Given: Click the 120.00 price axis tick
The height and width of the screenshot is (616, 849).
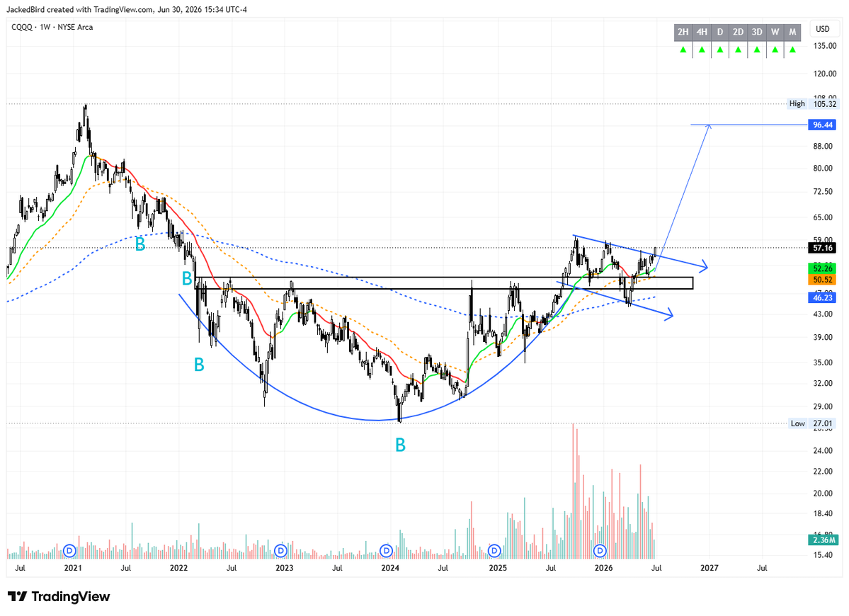Looking at the screenshot, I should coord(824,74).
